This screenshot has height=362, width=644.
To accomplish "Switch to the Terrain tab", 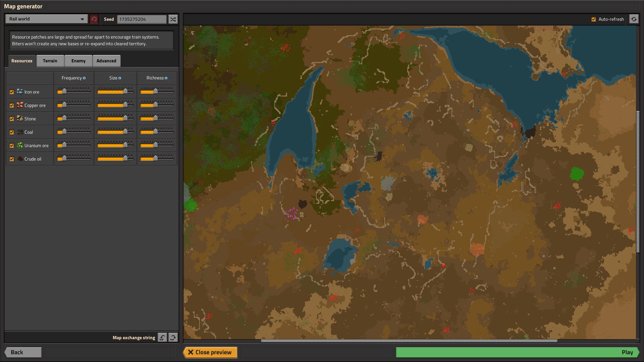I will 50,61.
